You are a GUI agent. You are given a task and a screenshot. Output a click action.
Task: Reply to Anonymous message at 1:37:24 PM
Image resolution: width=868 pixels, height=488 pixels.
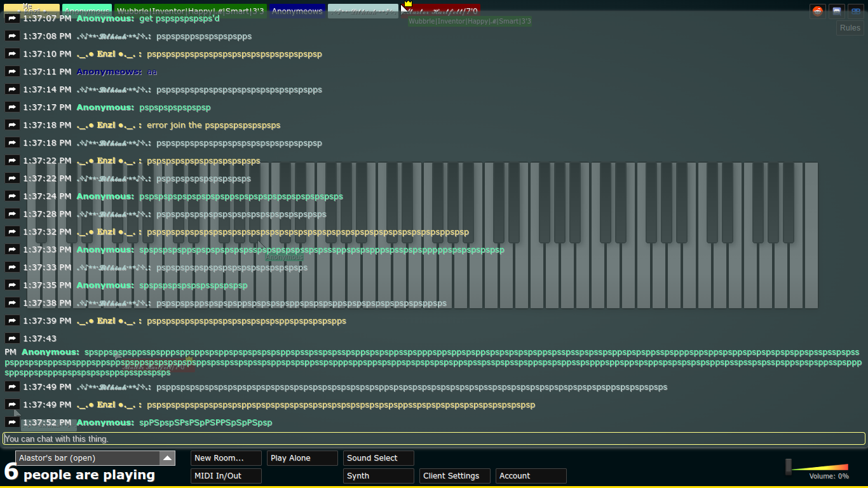pyautogui.click(x=12, y=196)
